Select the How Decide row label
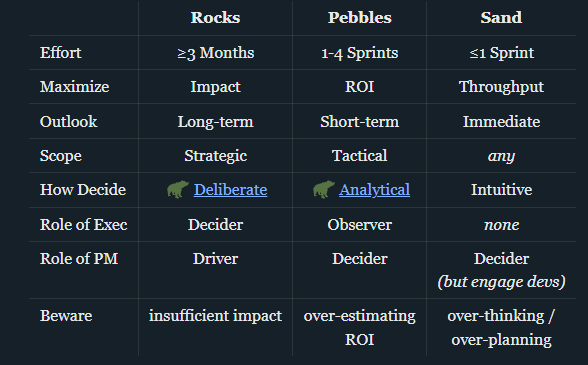 tap(83, 190)
